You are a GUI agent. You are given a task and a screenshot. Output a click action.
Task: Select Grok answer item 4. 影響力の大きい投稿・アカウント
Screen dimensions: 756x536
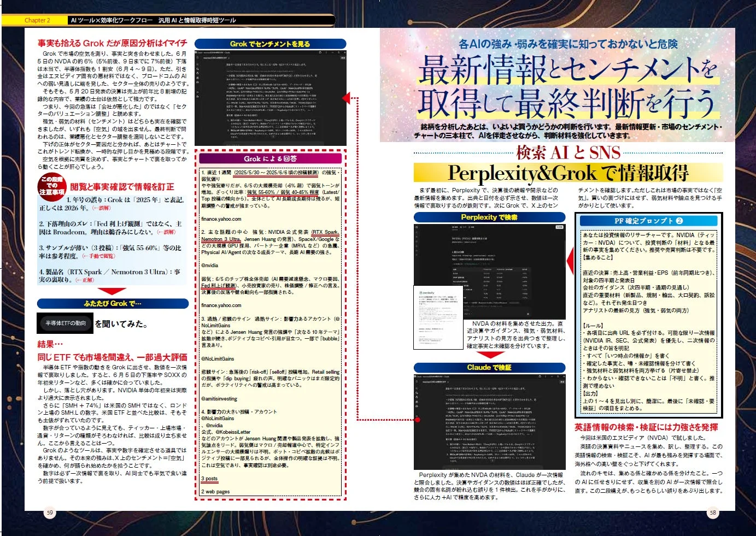(239, 412)
